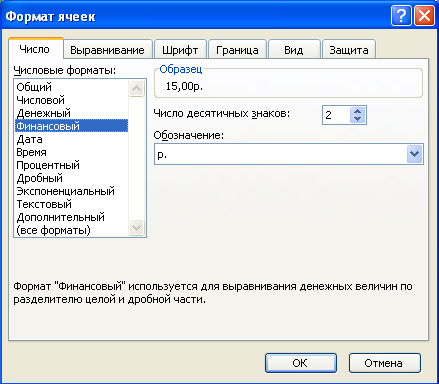Go to the Вид tab
The height and width of the screenshot is (384, 439).
tap(294, 50)
